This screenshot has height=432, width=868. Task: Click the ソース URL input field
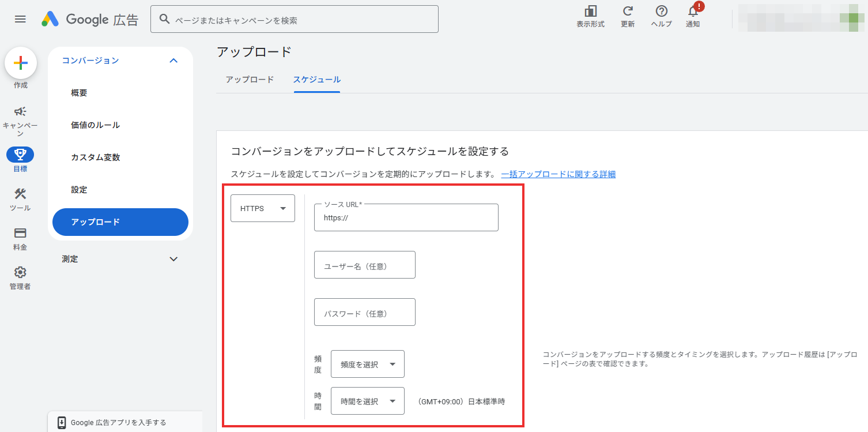click(406, 217)
